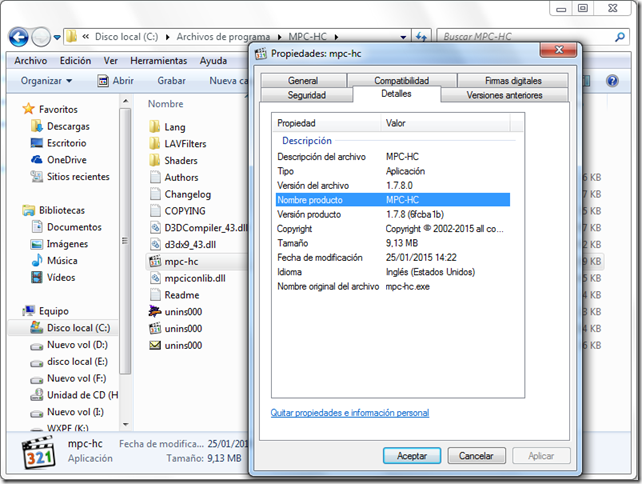This screenshot has width=642, height=484.
Task: Switch to Firmas digitales tab
Action: pos(513,80)
